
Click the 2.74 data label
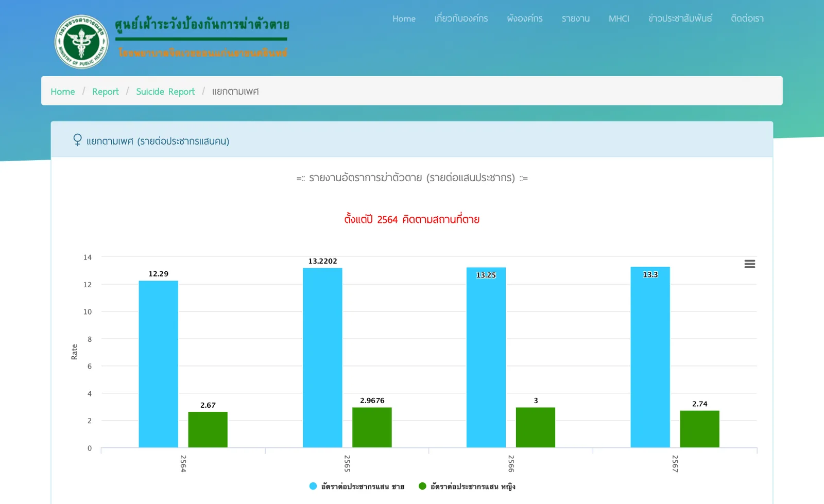click(x=699, y=404)
